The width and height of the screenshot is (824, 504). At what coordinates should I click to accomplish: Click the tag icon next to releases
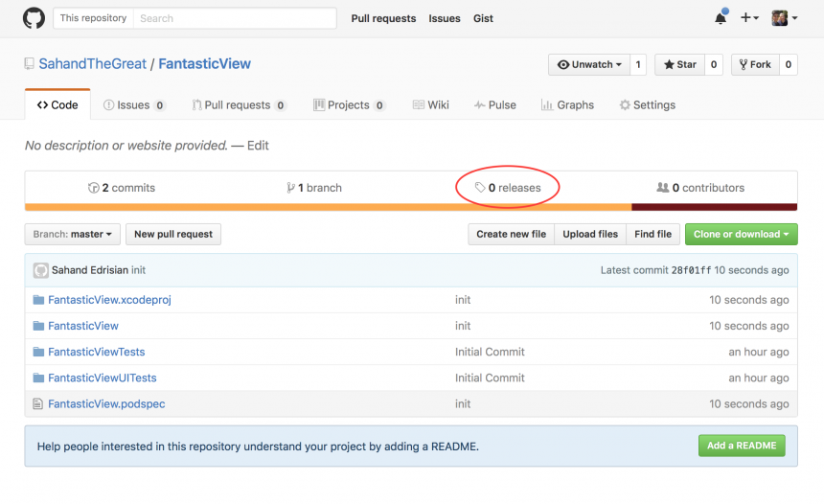pyautogui.click(x=480, y=188)
